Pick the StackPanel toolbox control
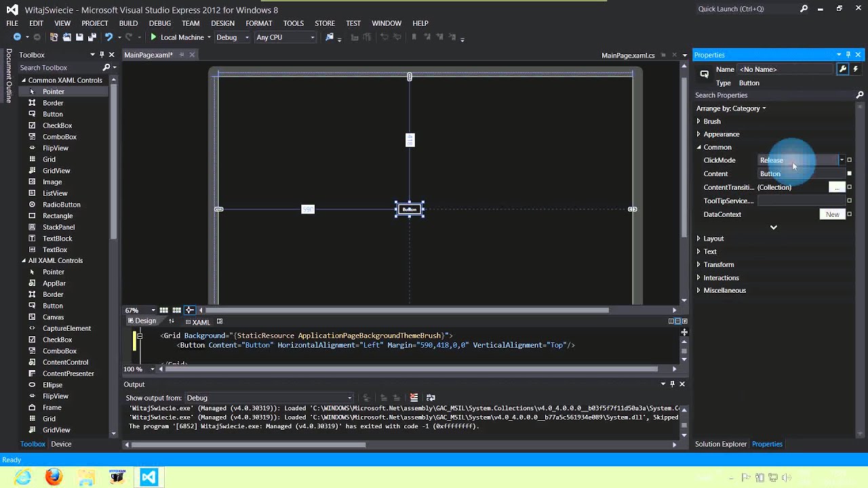The width and height of the screenshot is (868, 488). click(58, 227)
